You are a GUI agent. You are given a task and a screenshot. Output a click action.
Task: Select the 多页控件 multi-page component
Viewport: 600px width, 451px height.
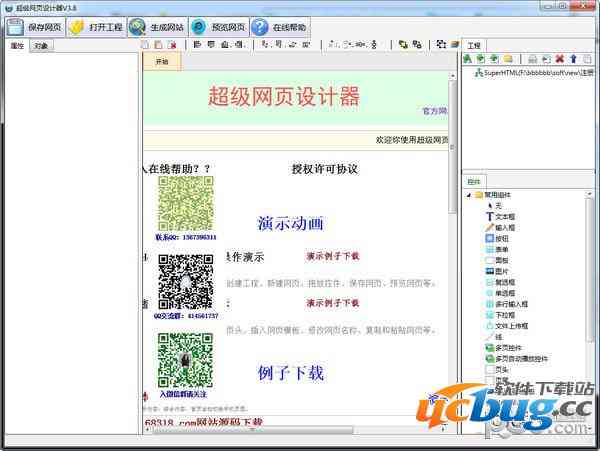pos(504,348)
